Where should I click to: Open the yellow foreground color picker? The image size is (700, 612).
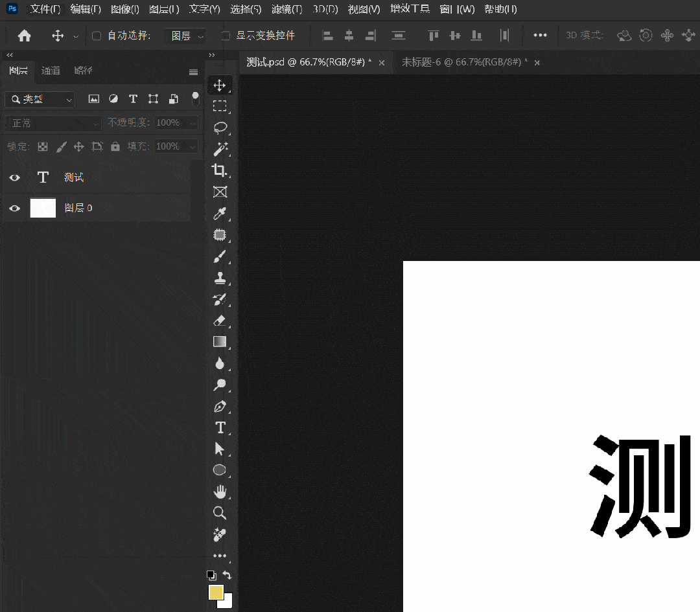[x=215, y=591]
